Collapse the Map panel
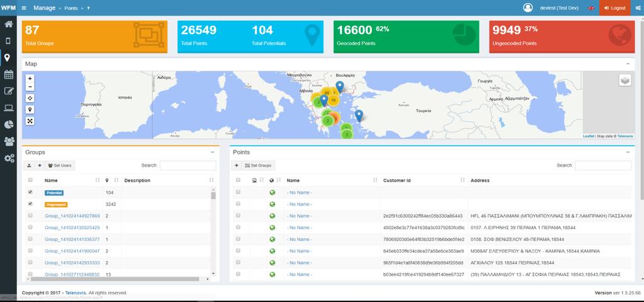Screen dimensions: 644x302 pos(628,64)
